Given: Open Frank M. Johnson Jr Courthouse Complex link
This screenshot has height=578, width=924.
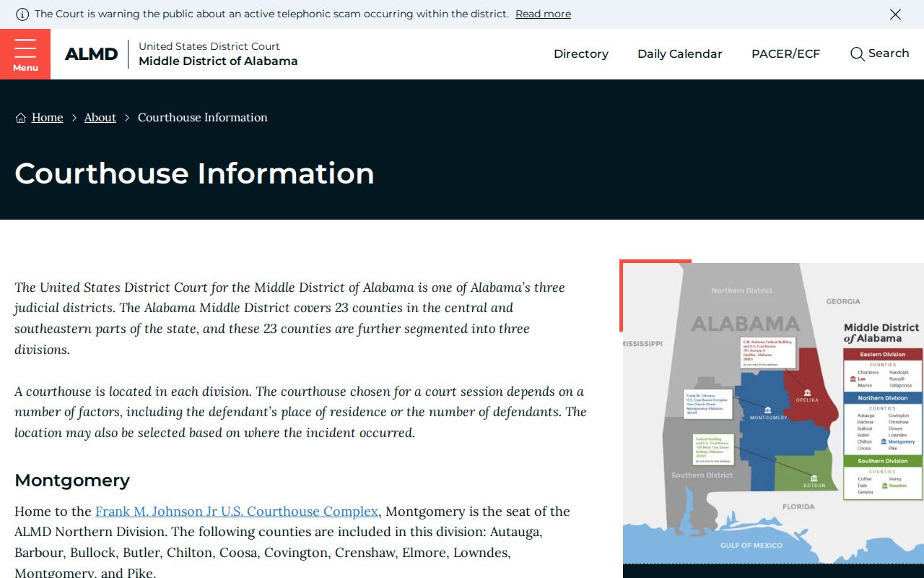Looking at the screenshot, I should tap(237, 512).
